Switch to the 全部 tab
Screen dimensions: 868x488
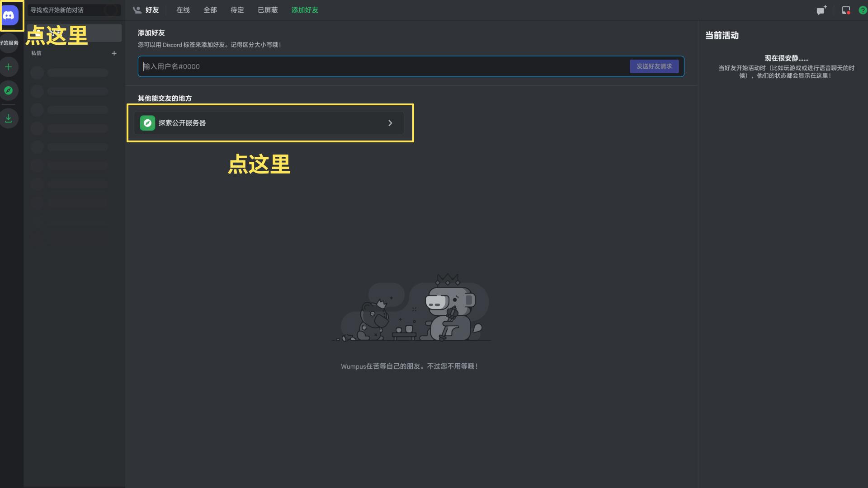point(210,10)
